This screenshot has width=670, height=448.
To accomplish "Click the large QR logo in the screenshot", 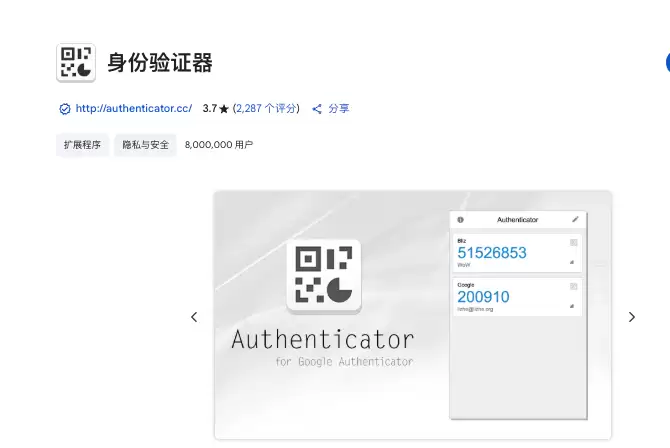I will [324, 276].
